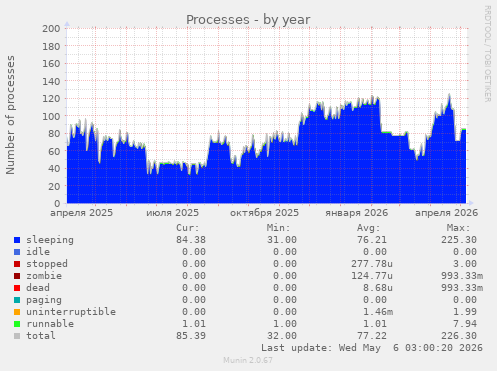Screen dimensions: 497x371
Task: Select the 'sleeping' legend label
Action: (50, 240)
